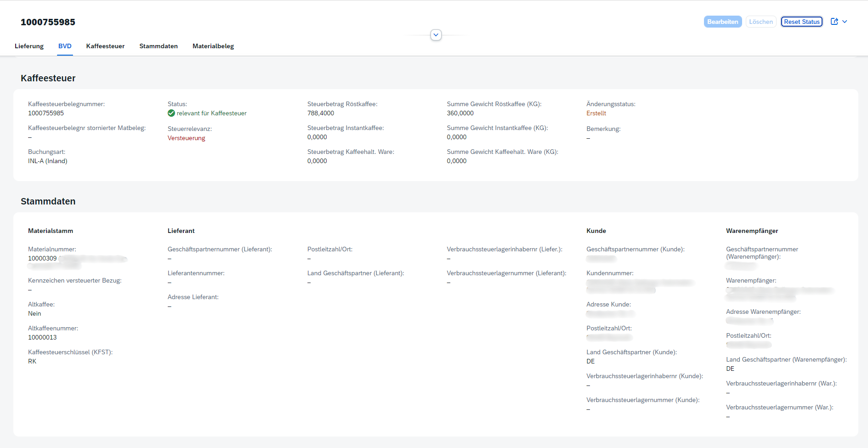The image size is (868, 448).
Task: Click the Kunde group title
Action: click(596, 231)
